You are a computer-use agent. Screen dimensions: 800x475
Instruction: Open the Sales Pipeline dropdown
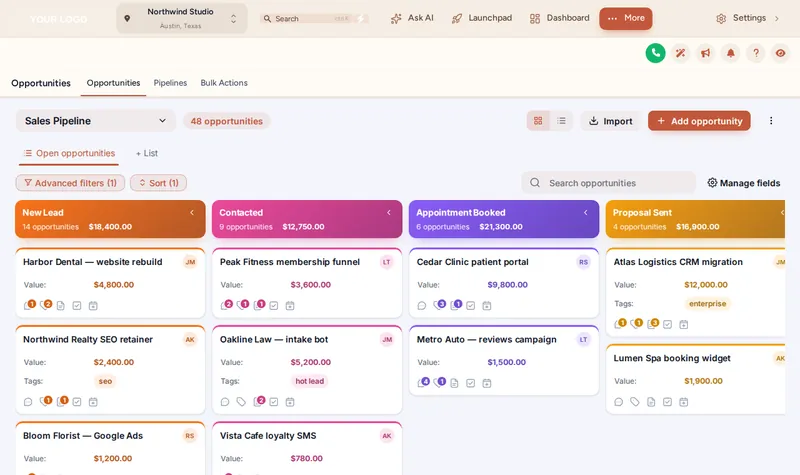pyautogui.click(x=95, y=121)
